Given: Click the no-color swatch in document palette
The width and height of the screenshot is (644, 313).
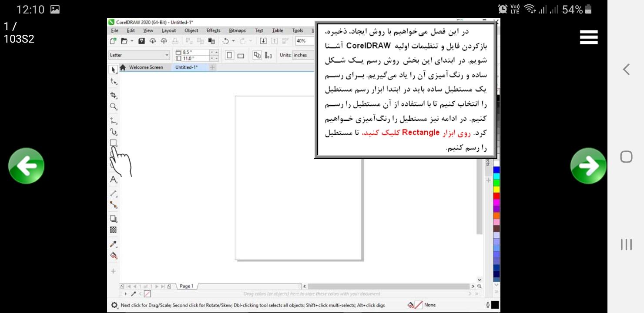Looking at the screenshot, I should point(147,294).
